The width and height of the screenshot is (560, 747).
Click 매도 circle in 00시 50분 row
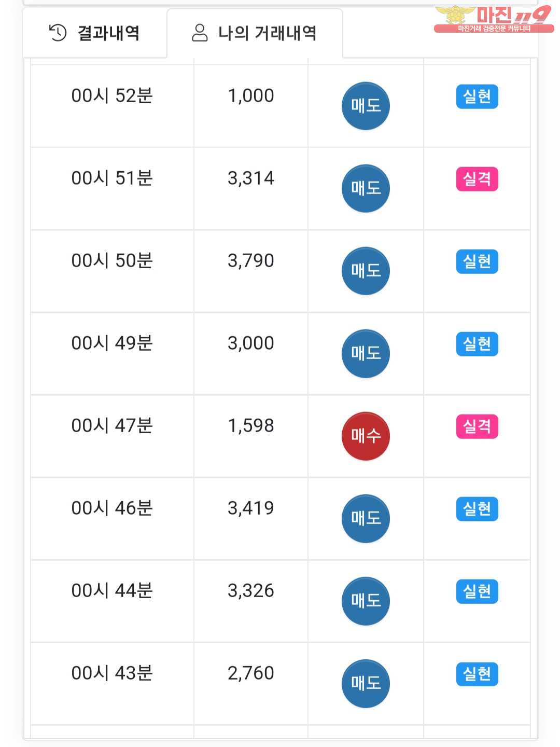(366, 271)
